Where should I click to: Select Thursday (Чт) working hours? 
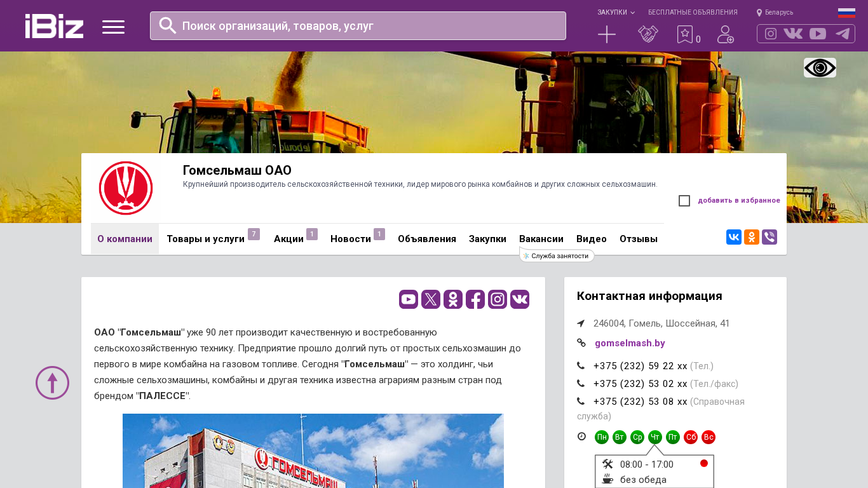click(x=655, y=437)
